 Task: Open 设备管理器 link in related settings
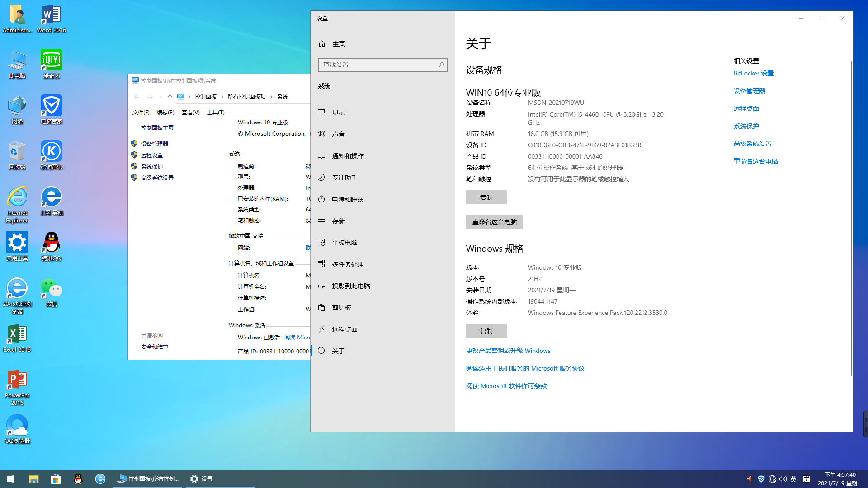click(x=749, y=91)
